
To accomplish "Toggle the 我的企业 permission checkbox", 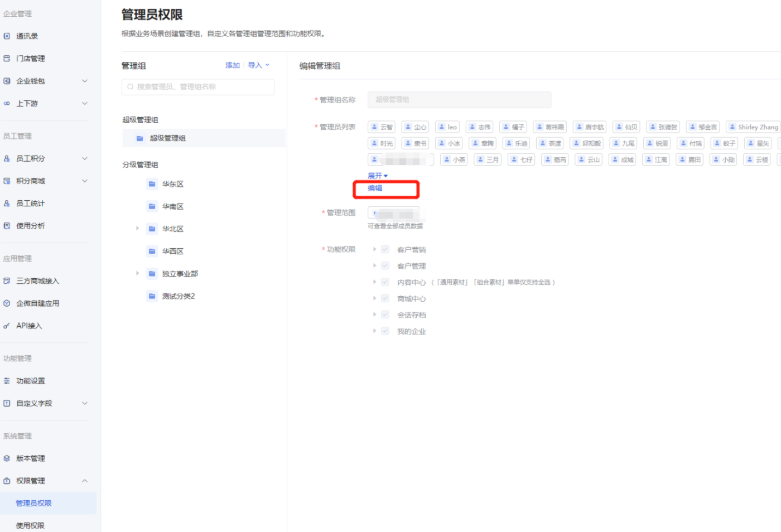I will pyautogui.click(x=385, y=331).
